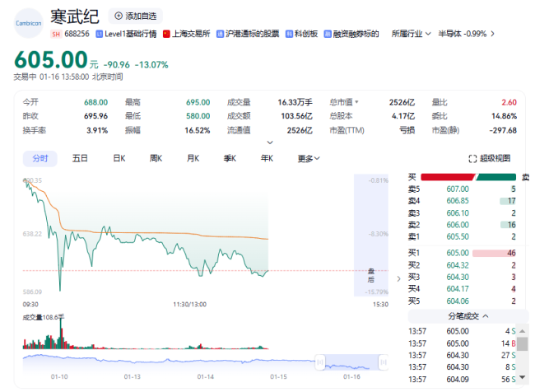Open the 总市值 dropdown arrow
The image size is (535, 392).
point(356,102)
